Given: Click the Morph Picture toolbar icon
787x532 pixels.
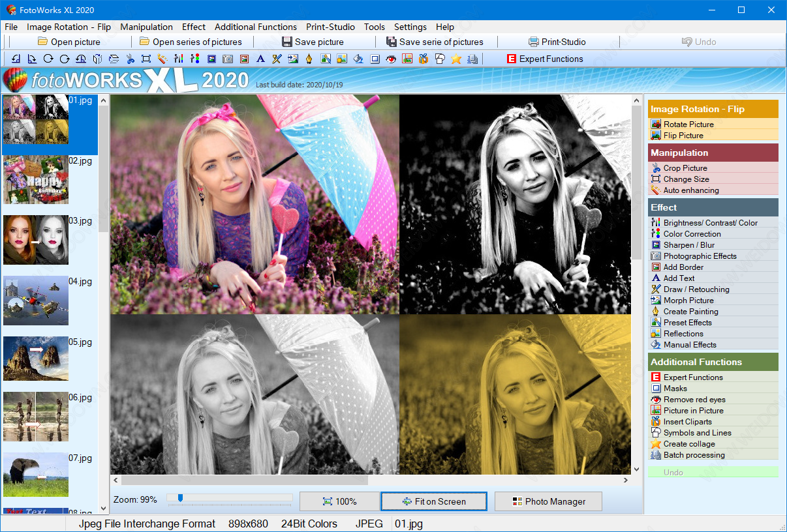Looking at the screenshot, I should coord(293,59).
